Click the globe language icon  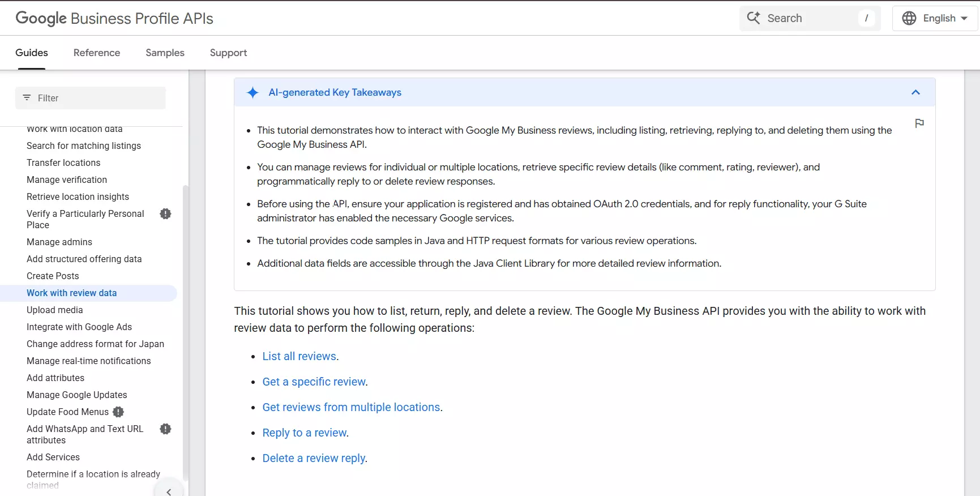click(x=909, y=18)
